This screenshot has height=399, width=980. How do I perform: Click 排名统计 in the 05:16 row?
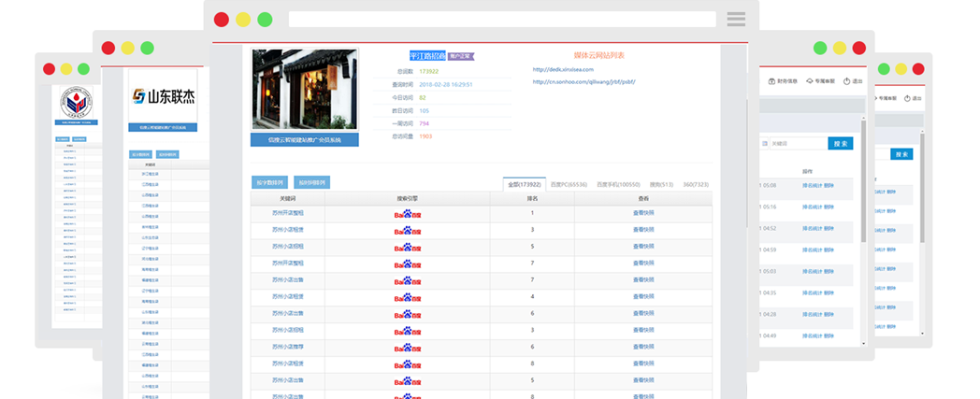(813, 207)
